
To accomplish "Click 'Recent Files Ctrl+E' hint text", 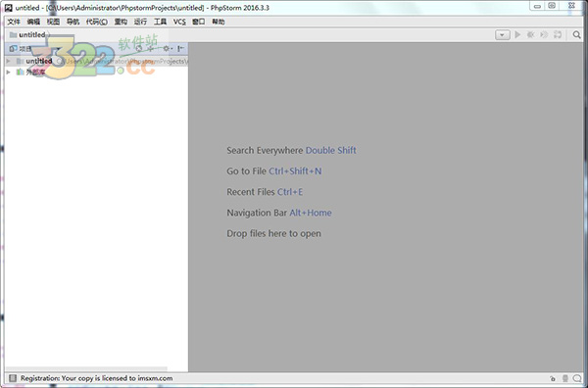I will [x=265, y=192].
